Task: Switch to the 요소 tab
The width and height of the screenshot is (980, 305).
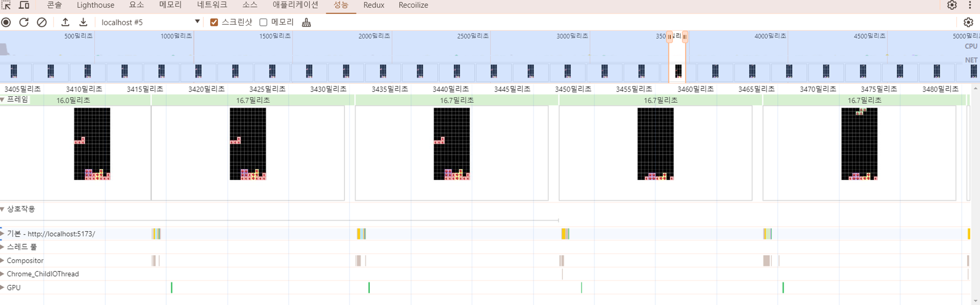Action: click(x=137, y=5)
